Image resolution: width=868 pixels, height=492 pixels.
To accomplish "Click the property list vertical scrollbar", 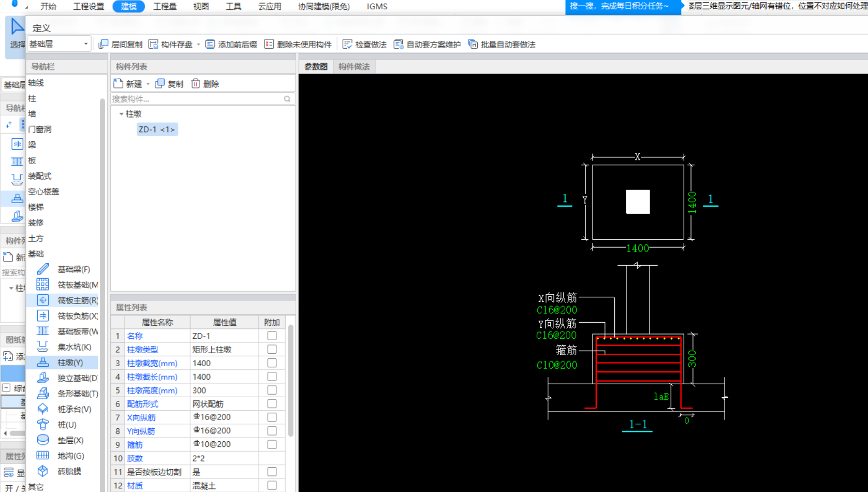I will 290,381.
